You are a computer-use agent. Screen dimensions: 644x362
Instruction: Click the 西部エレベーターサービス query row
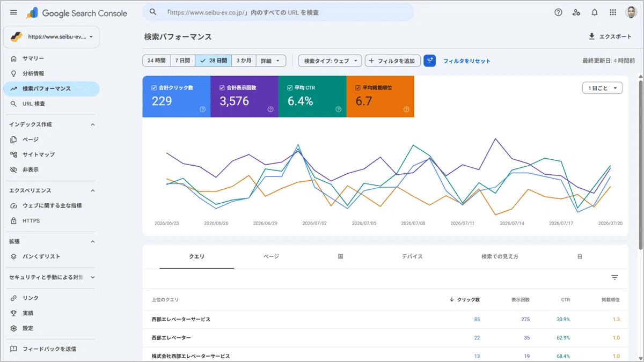pyautogui.click(x=385, y=319)
